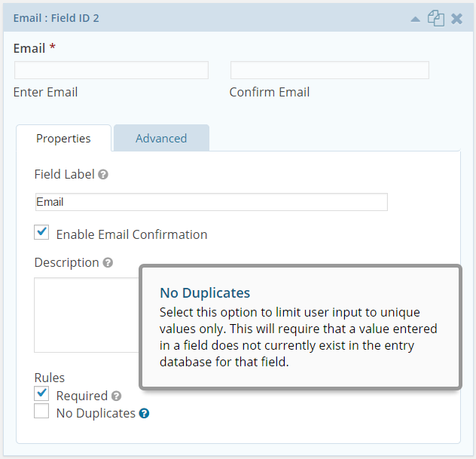This screenshot has width=476, height=459.
Task: Click the No Duplicates label text
Action: pos(96,414)
